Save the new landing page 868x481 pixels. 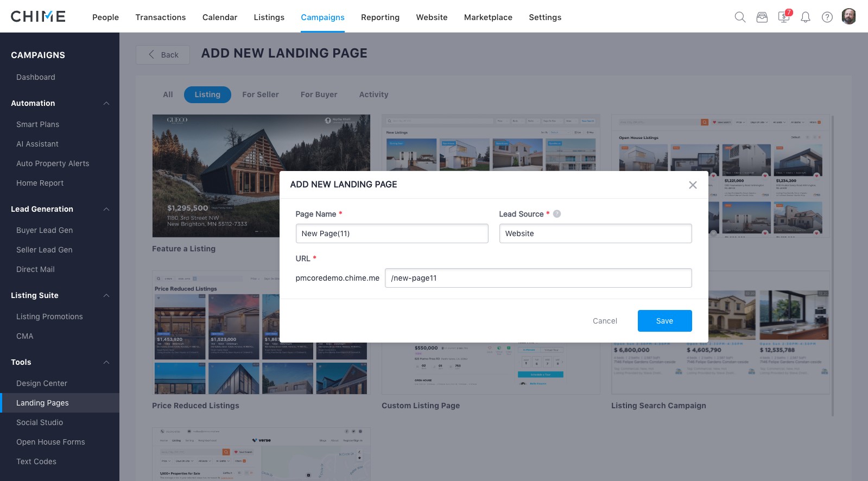coord(664,321)
